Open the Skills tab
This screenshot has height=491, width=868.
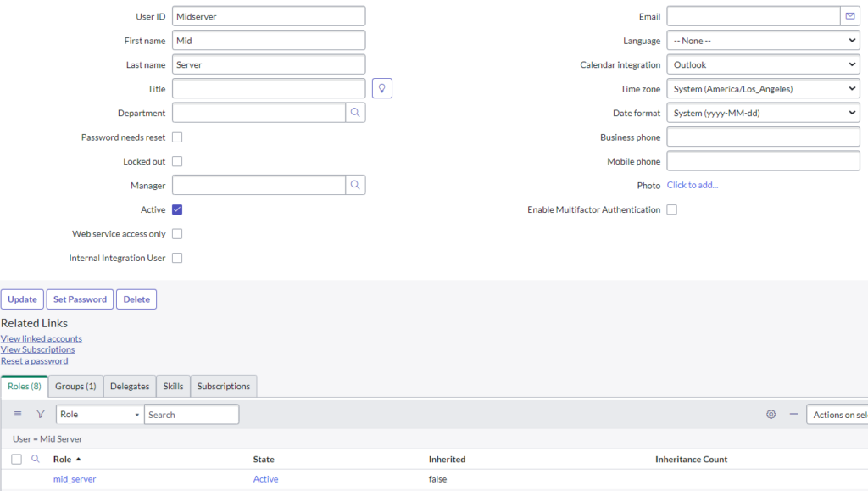click(172, 386)
